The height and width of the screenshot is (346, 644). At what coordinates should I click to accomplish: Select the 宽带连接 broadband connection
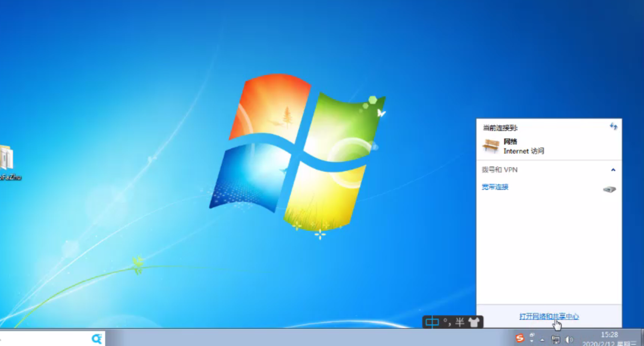coord(495,187)
